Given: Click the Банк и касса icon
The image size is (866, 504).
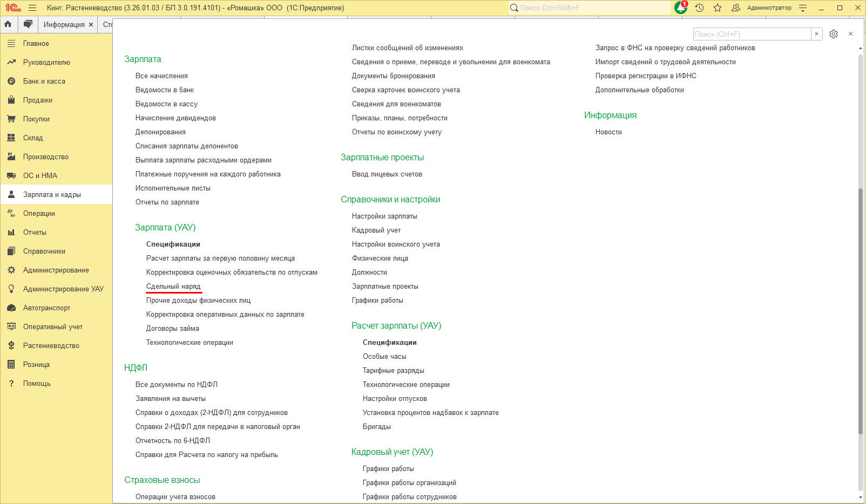Looking at the screenshot, I should click(x=11, y=81).
